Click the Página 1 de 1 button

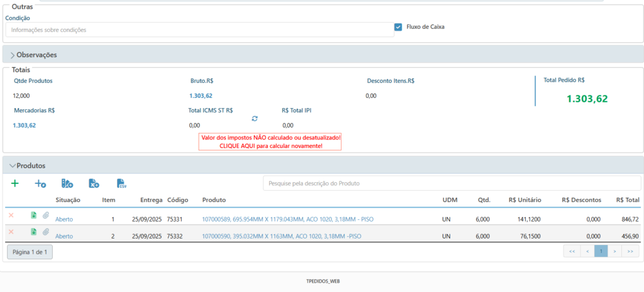click(30, 252)
